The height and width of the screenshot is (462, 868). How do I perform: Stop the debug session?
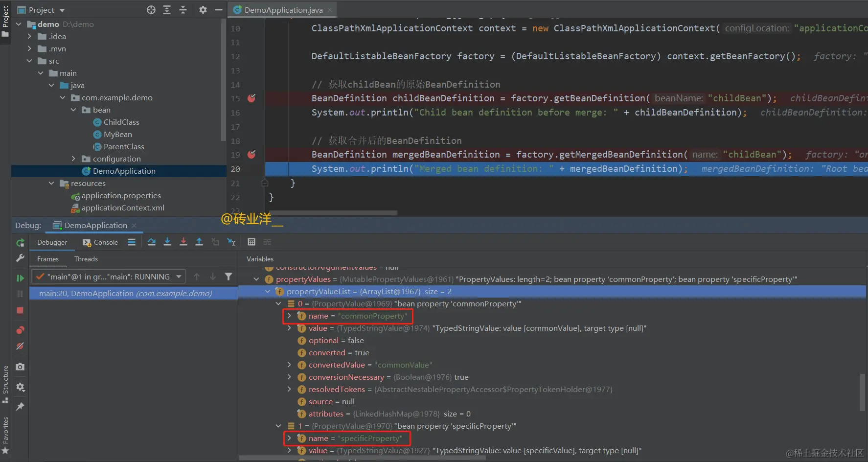click(x=20, y=310)
